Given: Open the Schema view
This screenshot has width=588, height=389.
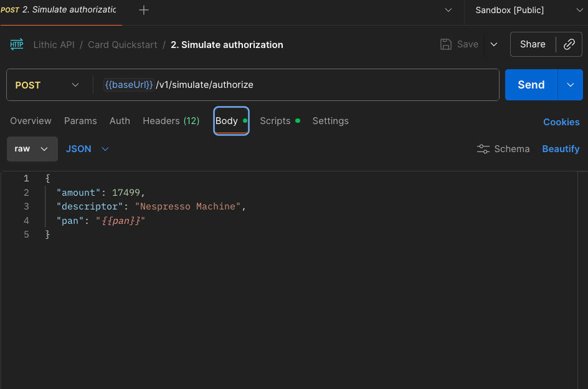Looking at the screenshot, I should click(503, 149).
